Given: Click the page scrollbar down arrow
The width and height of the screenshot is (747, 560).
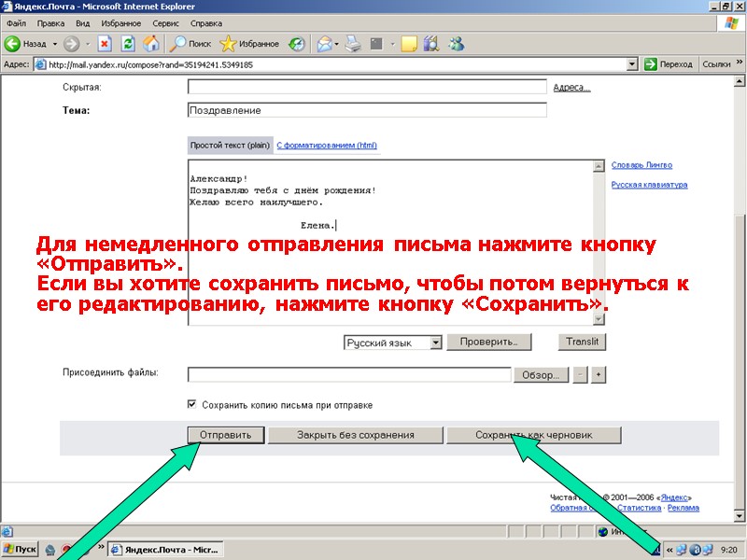Looking at the screenshot, I should click(x=740, y=516).
